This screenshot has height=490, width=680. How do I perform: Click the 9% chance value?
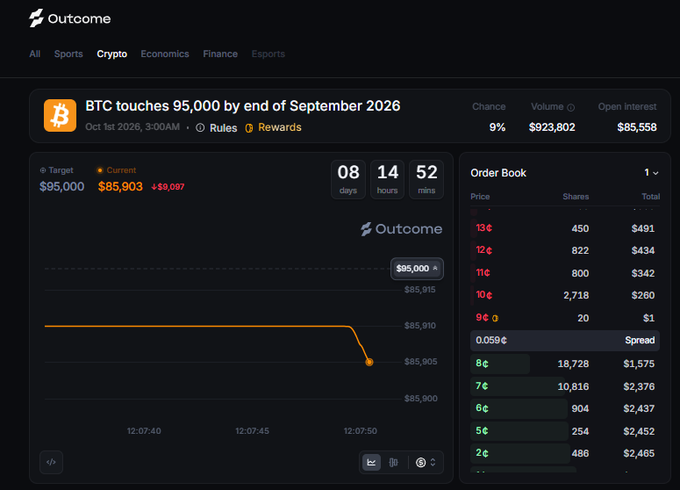point(497,127)
